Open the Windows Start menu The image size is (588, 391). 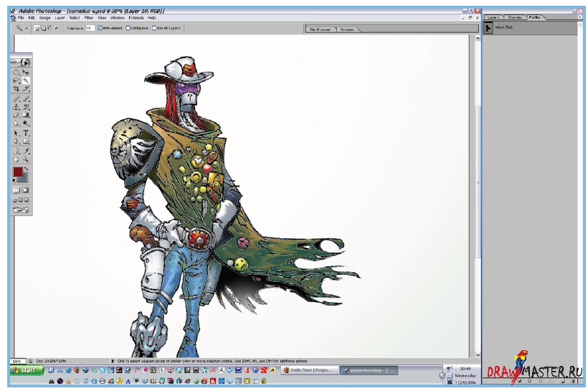click(27, 370)
